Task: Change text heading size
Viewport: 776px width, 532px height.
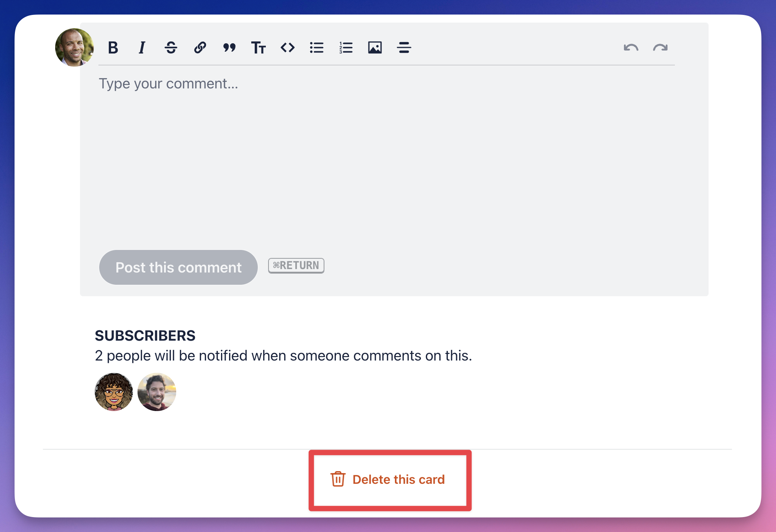Action: tap(258, 48)
